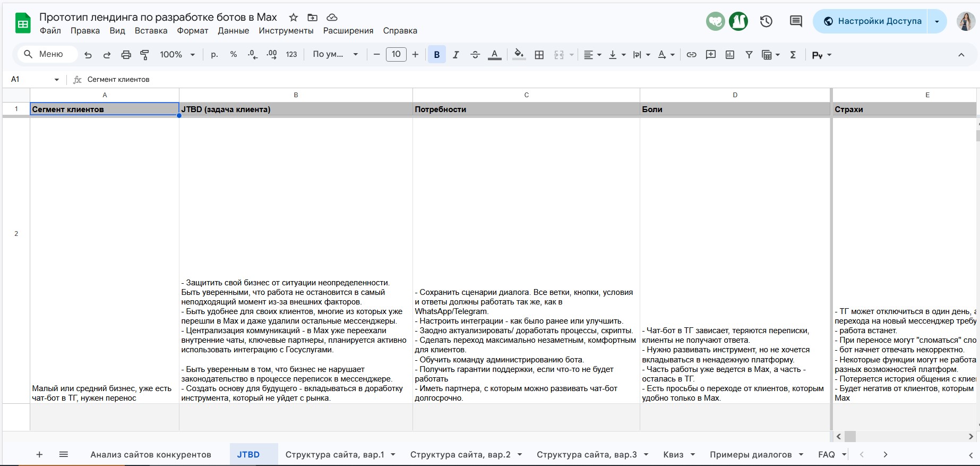Open the number format 123 menu
980x466 pixels.
coord(291,55)
